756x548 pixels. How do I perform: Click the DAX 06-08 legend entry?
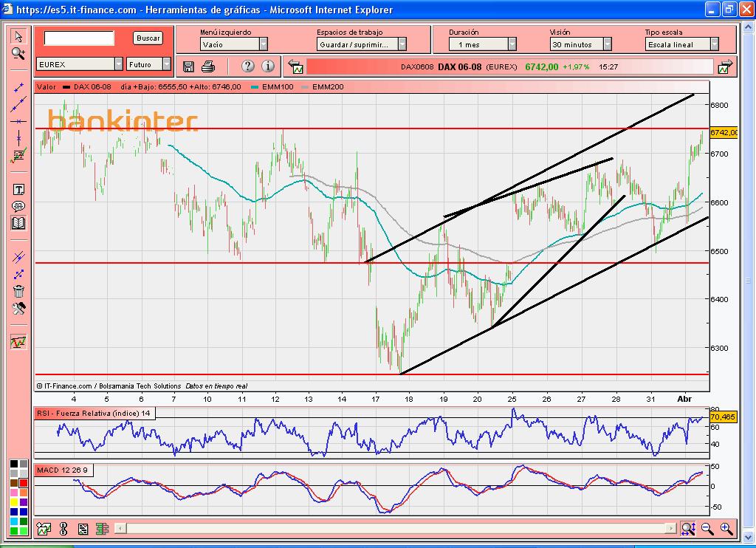pos(87,87)
